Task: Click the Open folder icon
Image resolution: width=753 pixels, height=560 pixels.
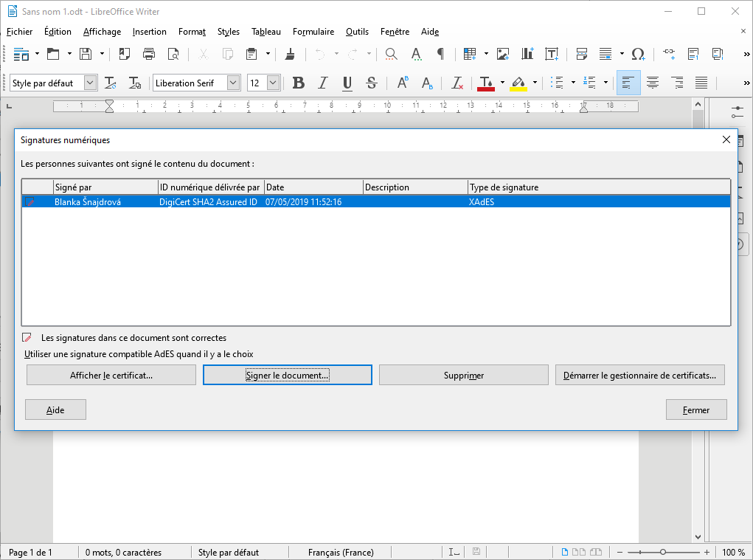Action: [53, 54]
